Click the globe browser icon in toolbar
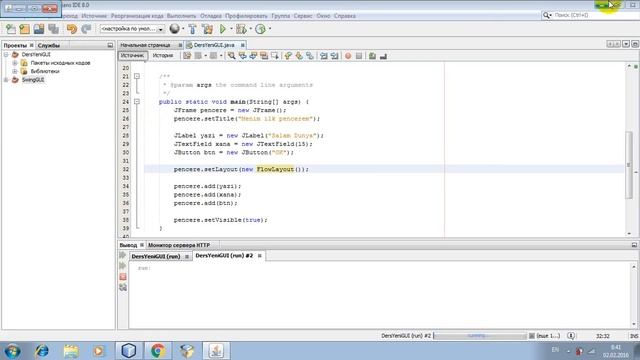This screenshot has height=360, width=640. (x=174, y=29)
